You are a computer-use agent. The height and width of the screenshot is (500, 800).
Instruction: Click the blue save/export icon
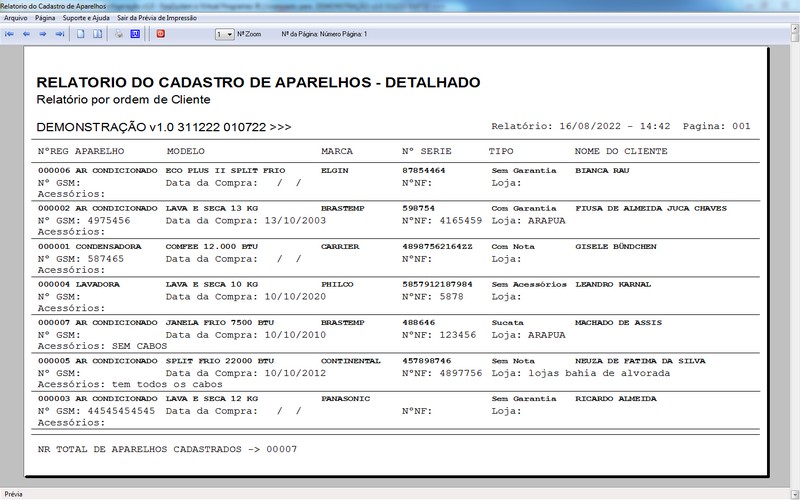134,34
